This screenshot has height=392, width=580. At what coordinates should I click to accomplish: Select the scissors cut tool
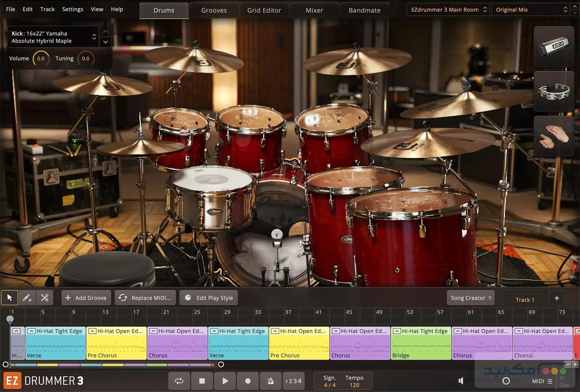44,298
